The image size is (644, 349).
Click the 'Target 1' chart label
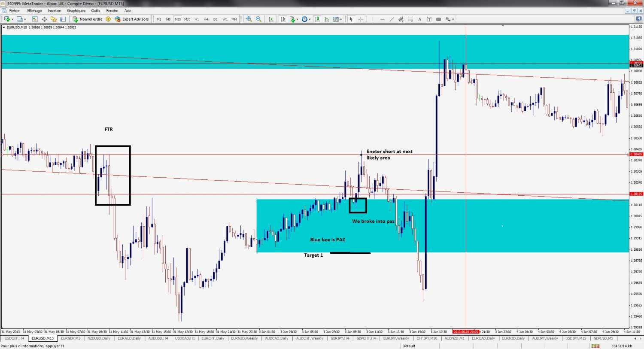click(x=313, y=255)
